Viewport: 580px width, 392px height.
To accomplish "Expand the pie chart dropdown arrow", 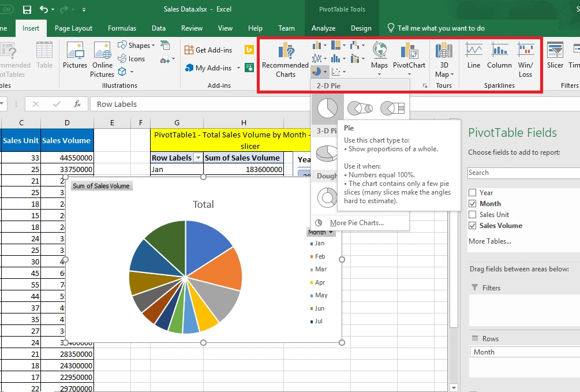I will tap(325, 72).
